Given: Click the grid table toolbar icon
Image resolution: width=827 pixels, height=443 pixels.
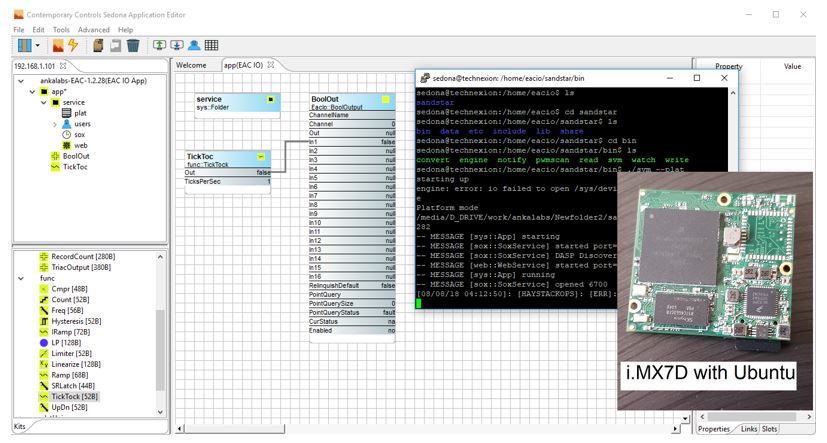Looking at the screenshot, I should tap(211, 45).
